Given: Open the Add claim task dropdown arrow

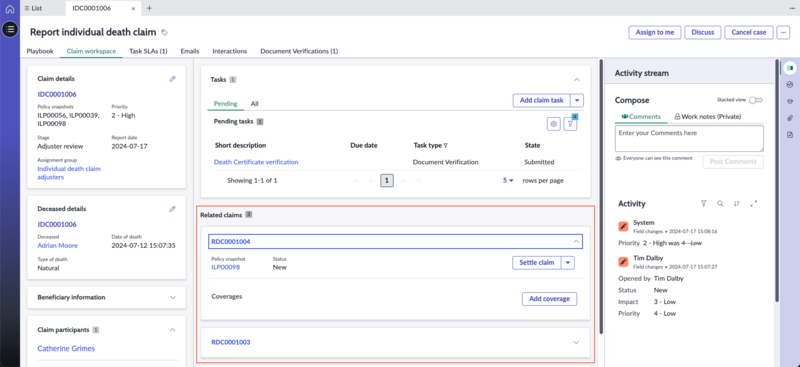Looking at the screenshot, I should point(577,100).
